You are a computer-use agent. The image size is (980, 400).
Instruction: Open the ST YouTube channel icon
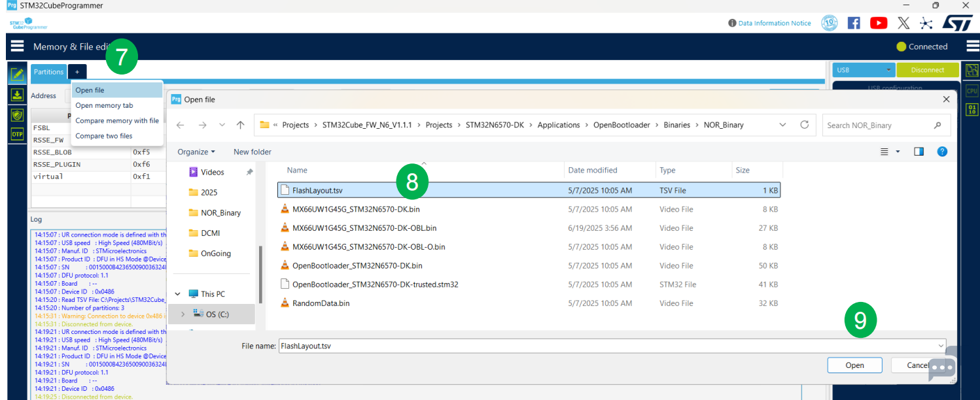pos(879,23)
